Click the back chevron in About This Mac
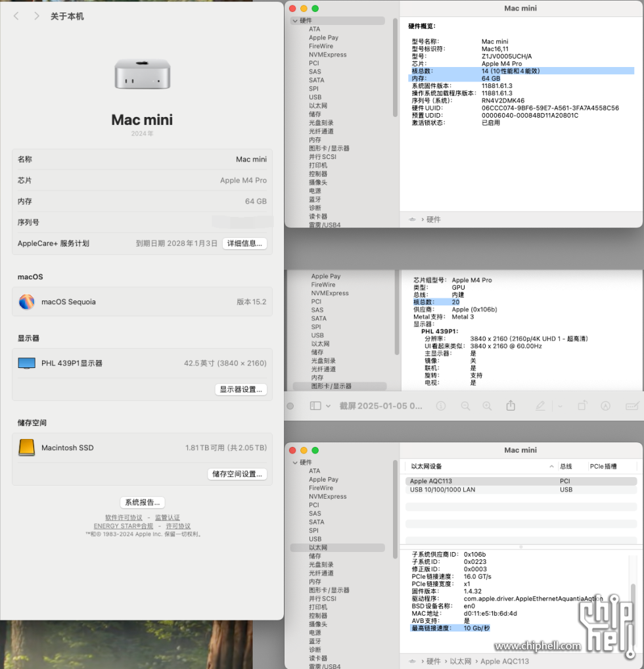This screenshot has height=669, width=644. tap(16, 16)
